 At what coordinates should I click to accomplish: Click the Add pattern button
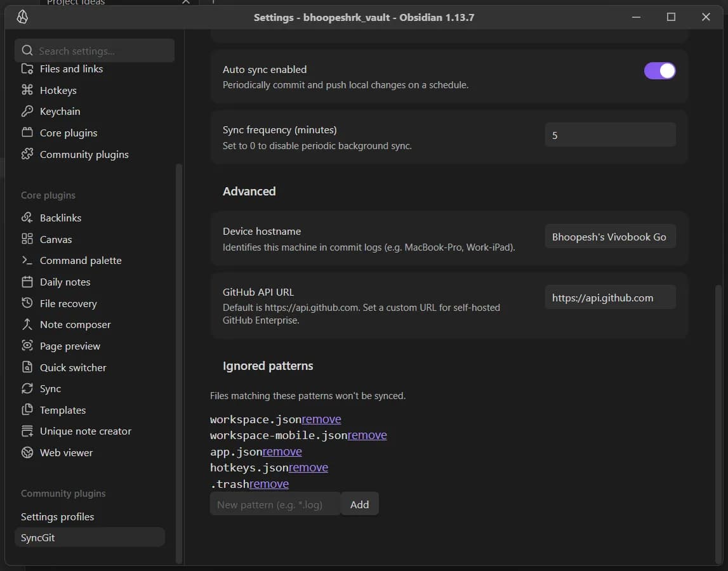pos(359,504)
